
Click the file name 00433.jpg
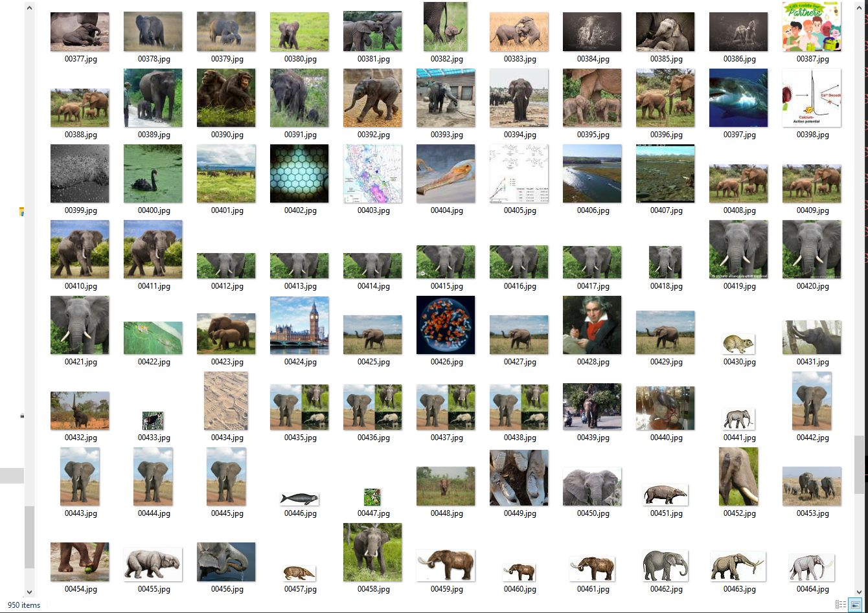pos(154,438)
